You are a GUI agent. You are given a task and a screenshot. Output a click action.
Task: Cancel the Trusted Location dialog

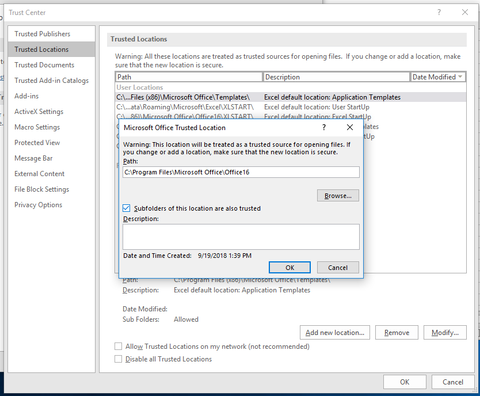(x=338, y=267)
